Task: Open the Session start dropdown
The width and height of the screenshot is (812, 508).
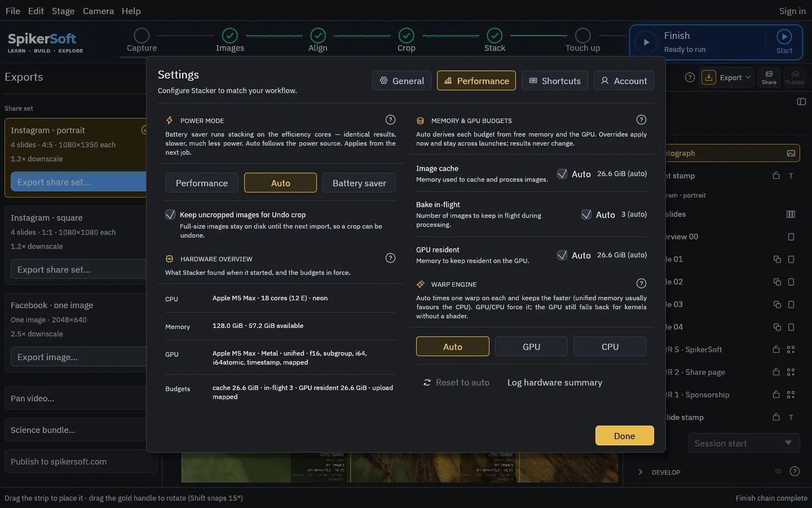Action: click(x=744, y=443)
